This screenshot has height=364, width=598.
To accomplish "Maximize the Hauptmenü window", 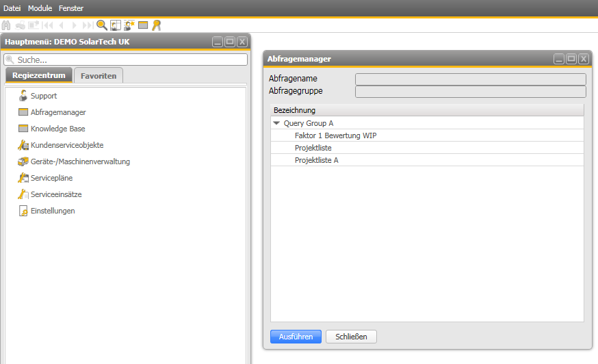I will coord(230,42).
